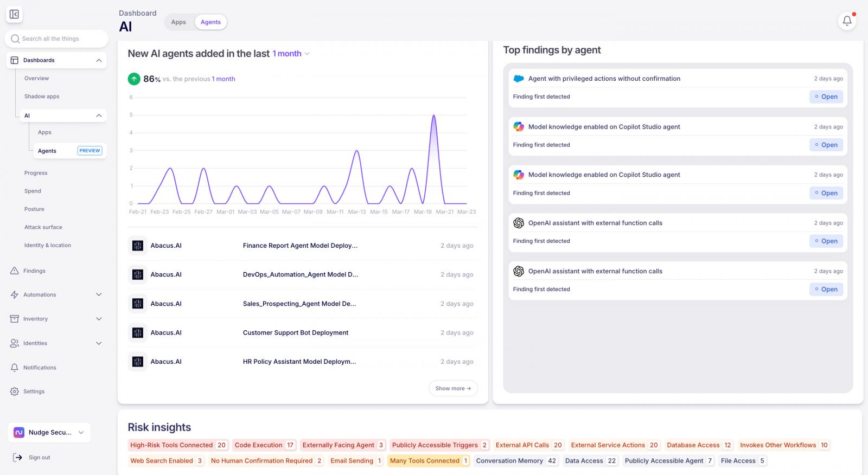The width and height of the screenshot is (868, 475).
Task: Select Code Execution risk tag
Action: pos(264,445)
